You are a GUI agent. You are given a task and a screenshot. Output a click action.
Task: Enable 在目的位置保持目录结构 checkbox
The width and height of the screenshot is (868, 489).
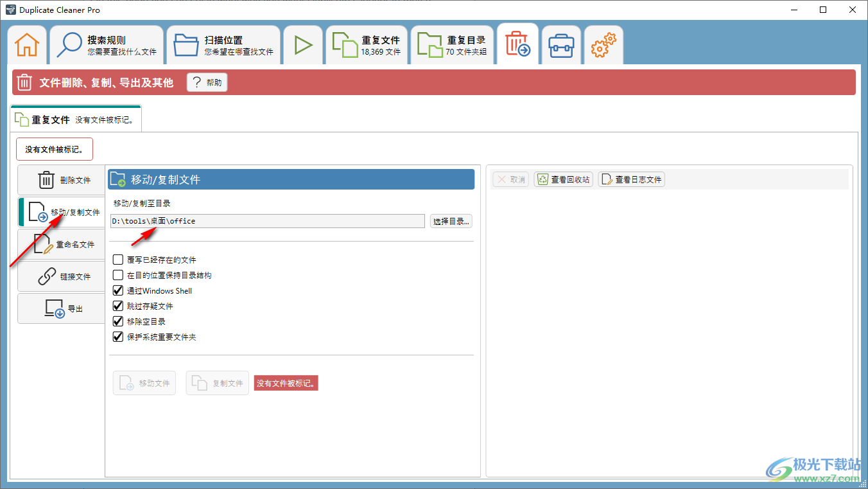pyautogui.click(x=118, y=275)
